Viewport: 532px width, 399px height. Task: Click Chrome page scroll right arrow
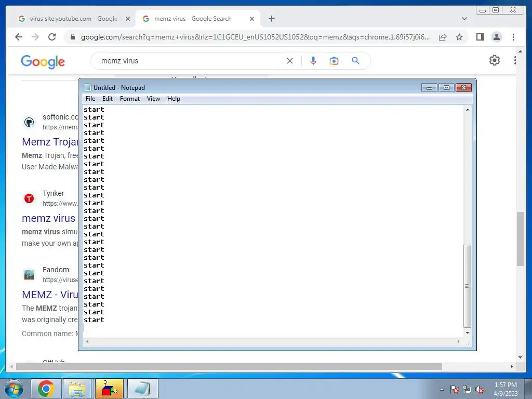512,366
